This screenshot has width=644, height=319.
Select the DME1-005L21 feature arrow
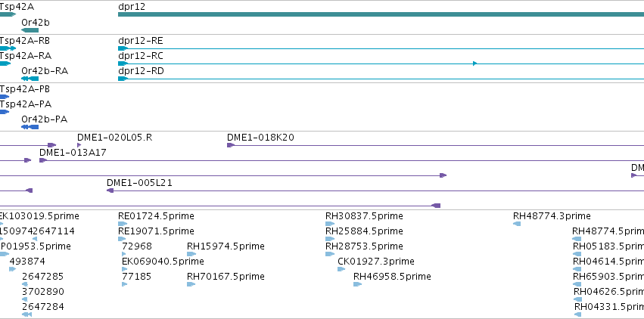[x=110, y=190]
